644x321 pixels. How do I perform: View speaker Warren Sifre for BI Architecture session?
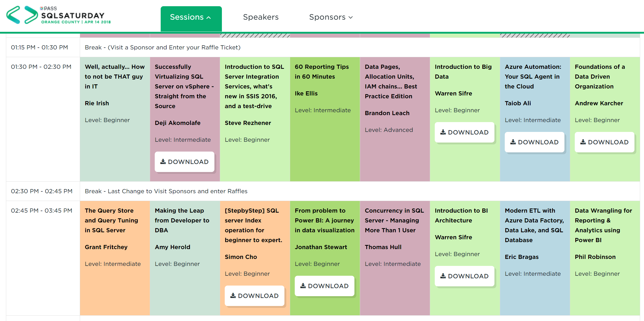[453, 237]
